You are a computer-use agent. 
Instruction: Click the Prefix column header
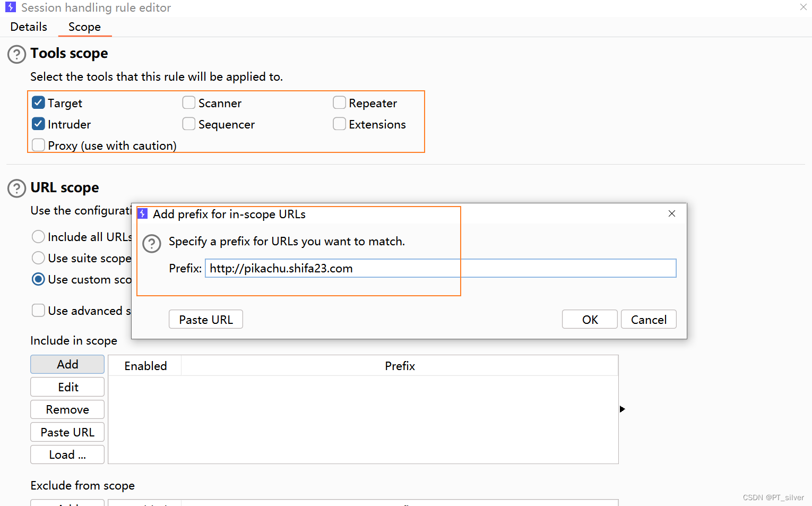pyautogui.click(x=400, y=366)
